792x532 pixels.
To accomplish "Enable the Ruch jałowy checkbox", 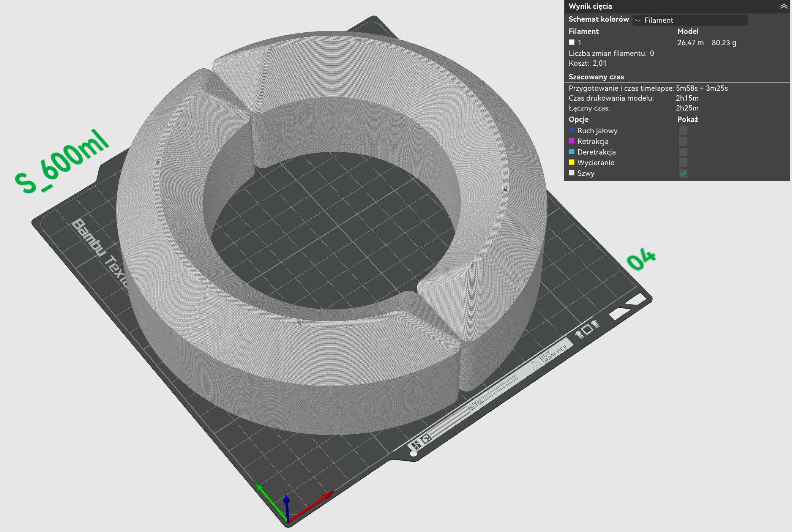I will (x=683, y=131).
